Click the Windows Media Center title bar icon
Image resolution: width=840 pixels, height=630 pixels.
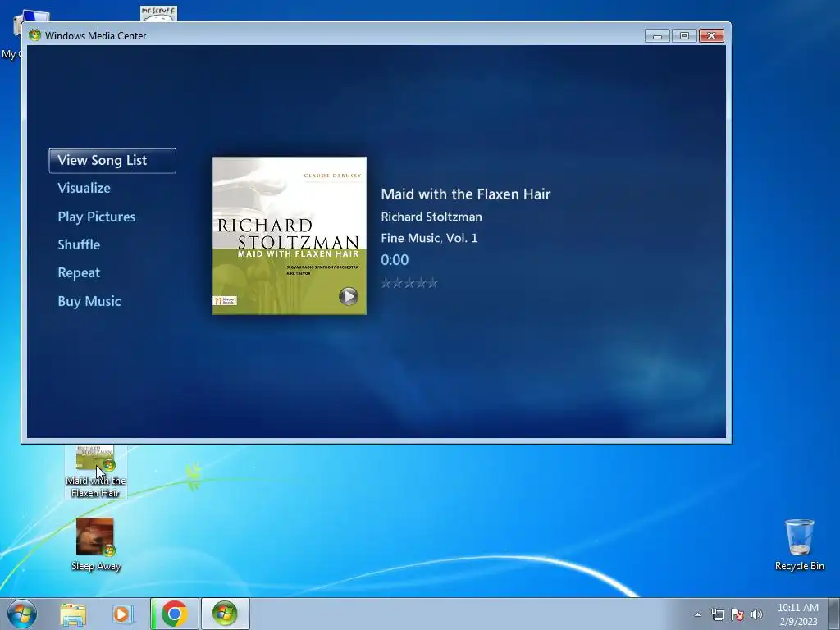point(34,35)
